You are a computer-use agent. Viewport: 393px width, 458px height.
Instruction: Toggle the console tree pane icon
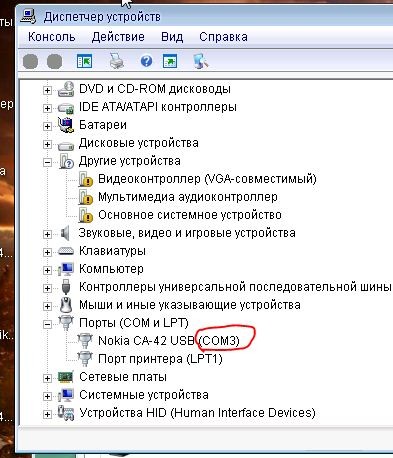click(84, 61)
